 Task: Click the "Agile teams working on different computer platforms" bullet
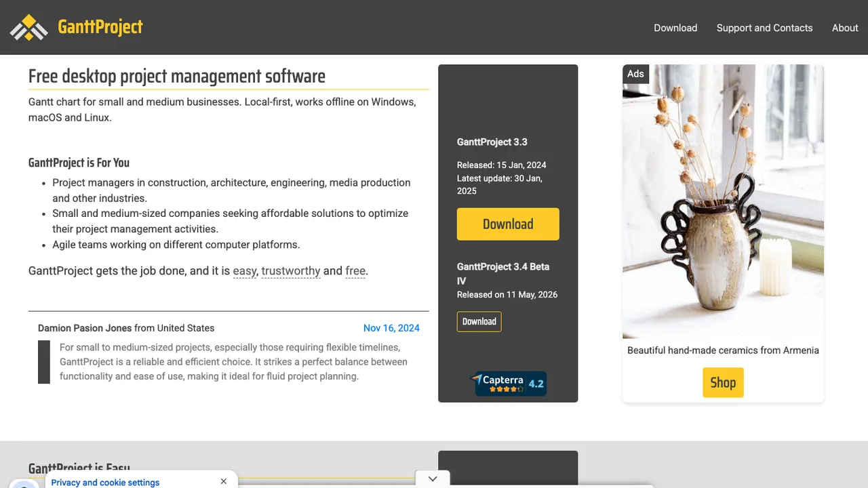176,245
